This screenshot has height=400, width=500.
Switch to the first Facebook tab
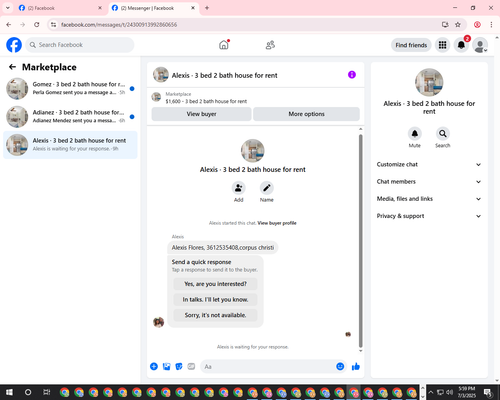(60, 8)
